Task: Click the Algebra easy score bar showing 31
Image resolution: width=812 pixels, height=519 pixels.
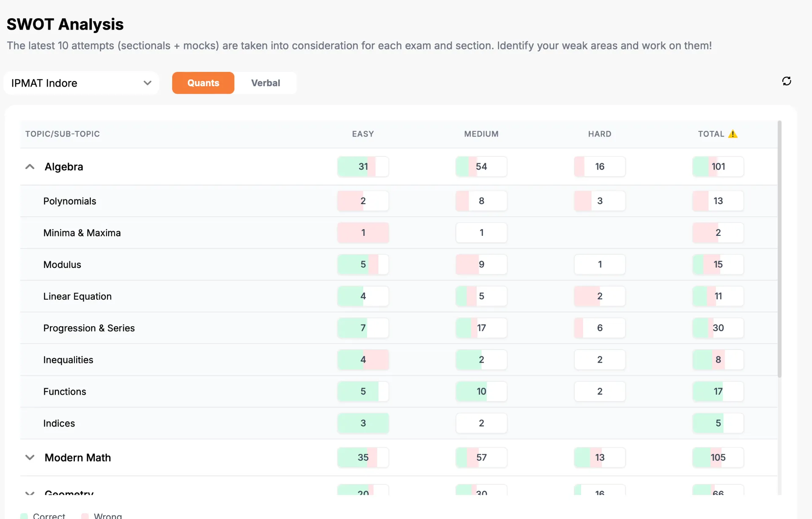Action: click(363, 167)
